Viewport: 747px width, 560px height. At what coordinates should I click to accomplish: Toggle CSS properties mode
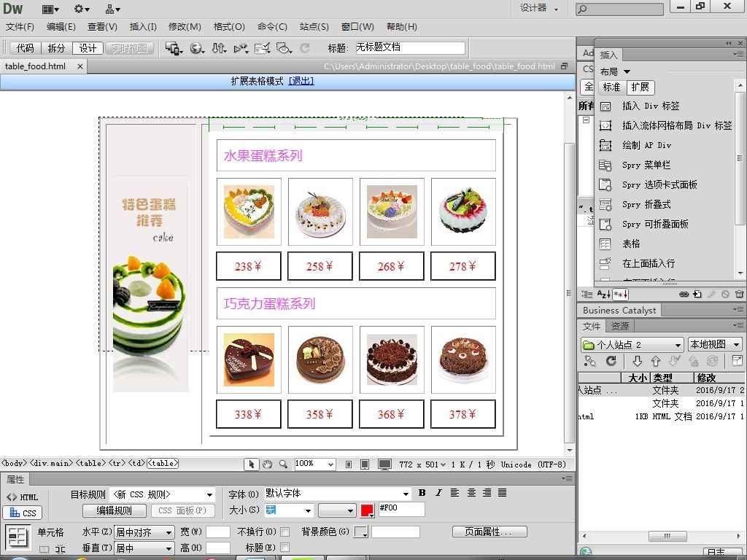tap(23, 513)
